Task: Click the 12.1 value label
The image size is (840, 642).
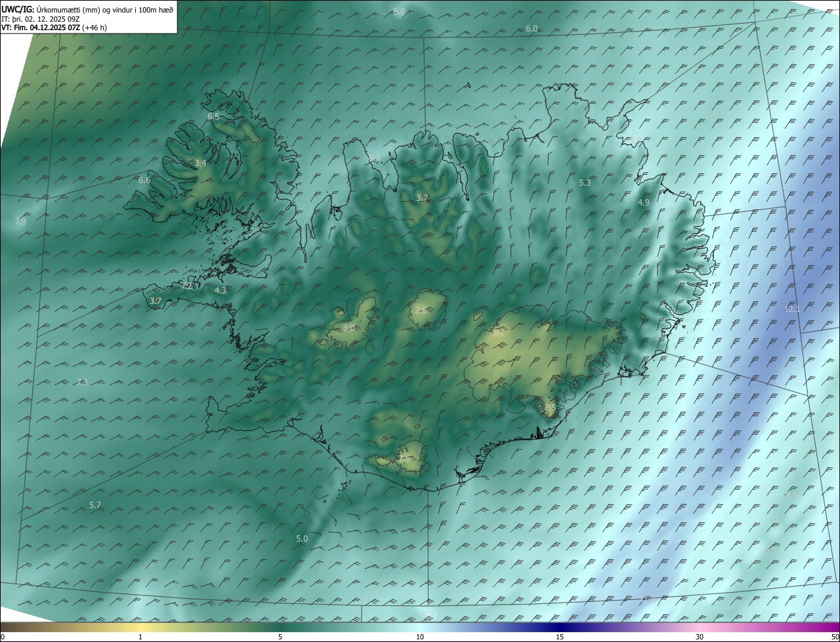Action: (x=792, y=309)
